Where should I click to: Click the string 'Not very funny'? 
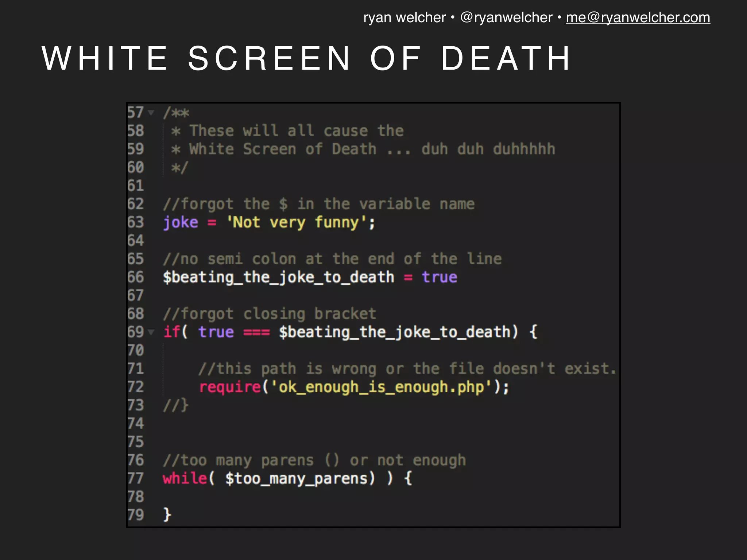pyautogui.click(x=296, y=222)
